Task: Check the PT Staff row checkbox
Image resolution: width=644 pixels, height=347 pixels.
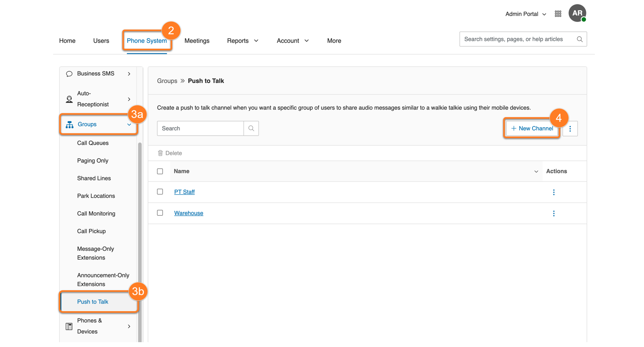Action: tap(160, 192)
